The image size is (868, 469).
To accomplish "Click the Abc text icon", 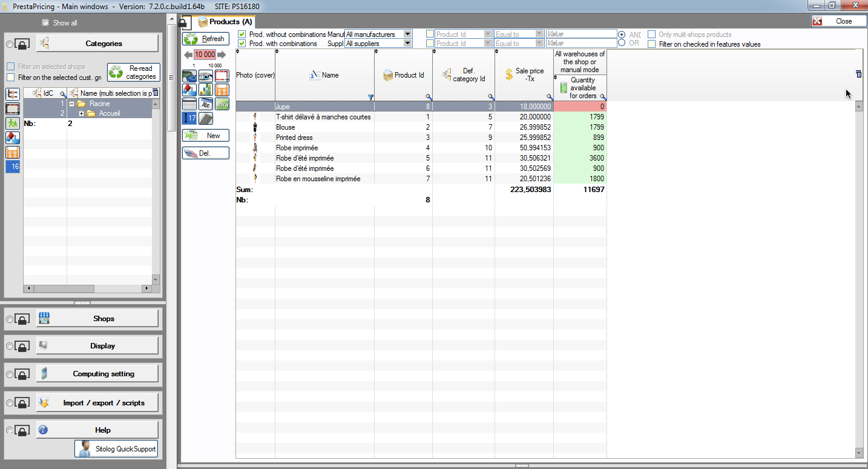I will [x=206, y=104].
